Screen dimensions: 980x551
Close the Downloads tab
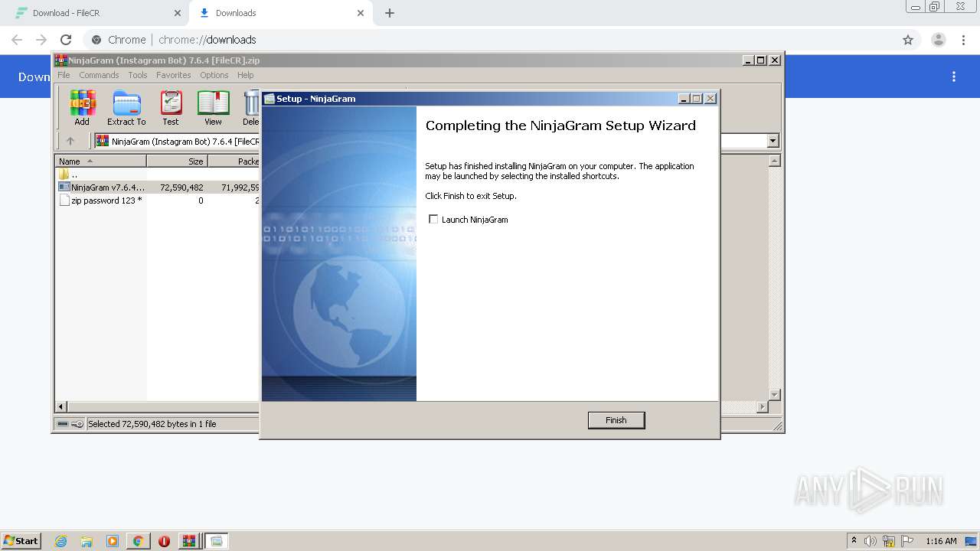pos(361,13)
